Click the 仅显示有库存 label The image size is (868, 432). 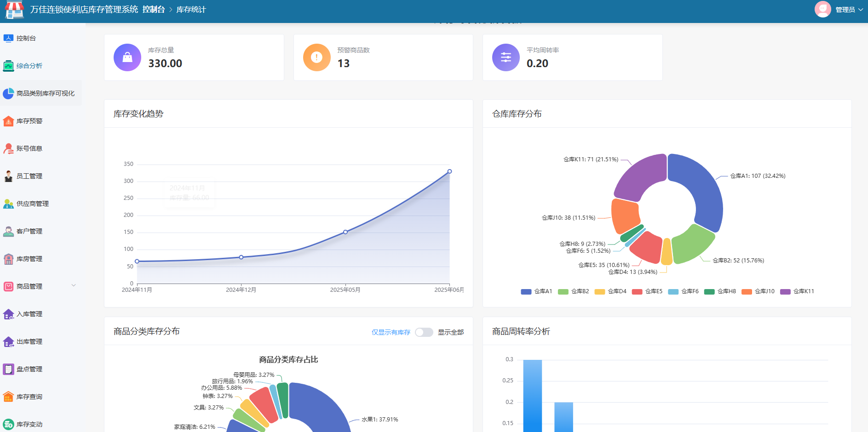391,332
